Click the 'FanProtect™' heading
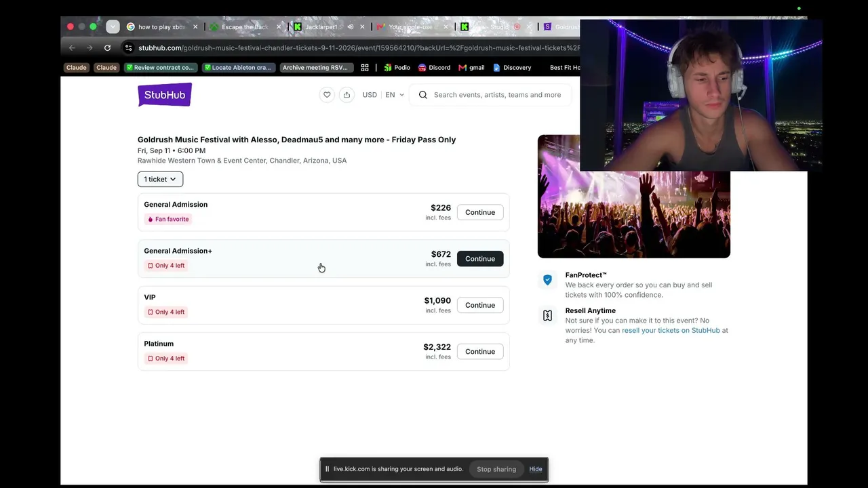Viewport: 868px width, 488px height. pyautogui.click(x=586, y=275)
